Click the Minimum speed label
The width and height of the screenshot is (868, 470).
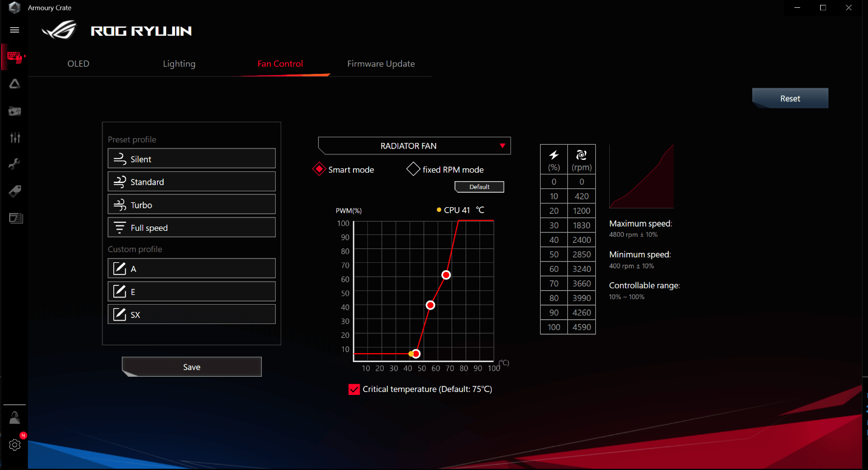[640, 254]
